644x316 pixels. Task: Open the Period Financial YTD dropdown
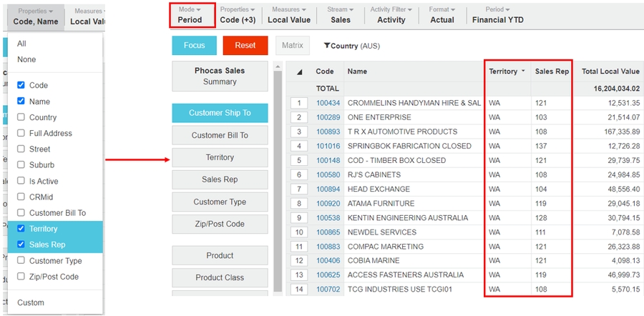coord(497,15)
